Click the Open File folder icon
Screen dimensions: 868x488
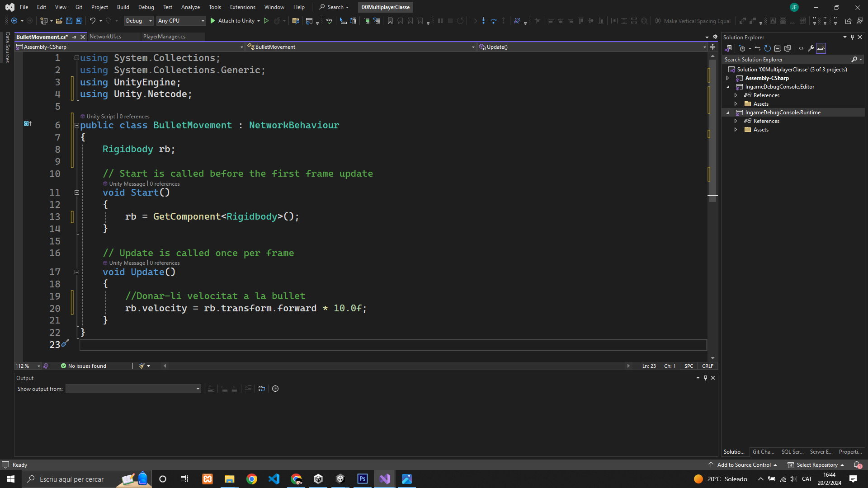pyautogui.click(x=59, y=21)
